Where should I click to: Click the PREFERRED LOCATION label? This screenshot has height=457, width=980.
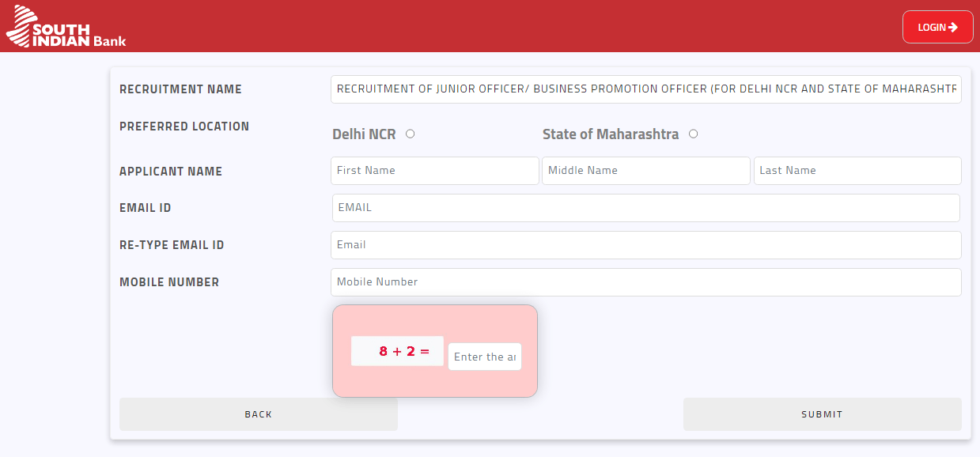click(x=184, y=127)
